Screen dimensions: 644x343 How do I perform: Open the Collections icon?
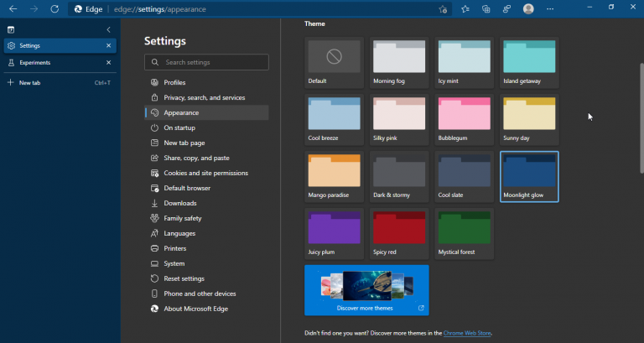[x=486, y=9]
